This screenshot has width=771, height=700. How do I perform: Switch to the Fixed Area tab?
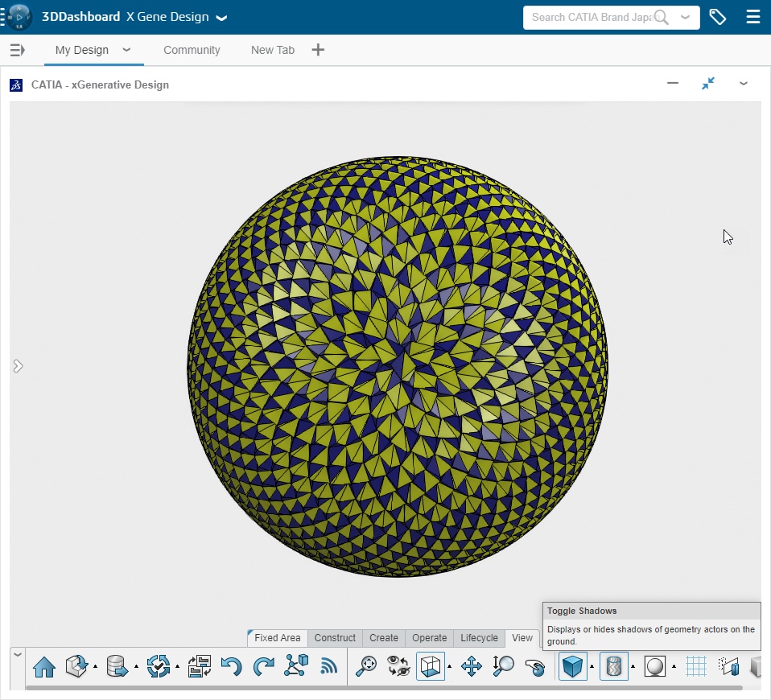(278, 637)
